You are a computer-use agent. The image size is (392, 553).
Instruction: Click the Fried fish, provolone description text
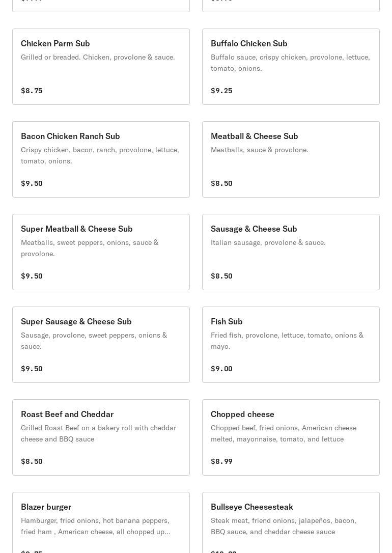tap(287, 341)
